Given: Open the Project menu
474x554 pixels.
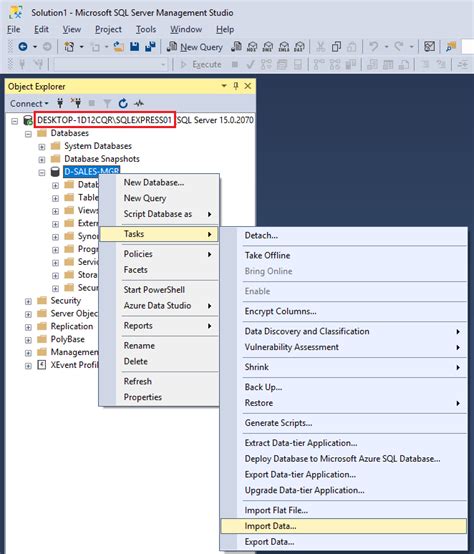Looking at the screenshot, I should (x=108, y=29).
